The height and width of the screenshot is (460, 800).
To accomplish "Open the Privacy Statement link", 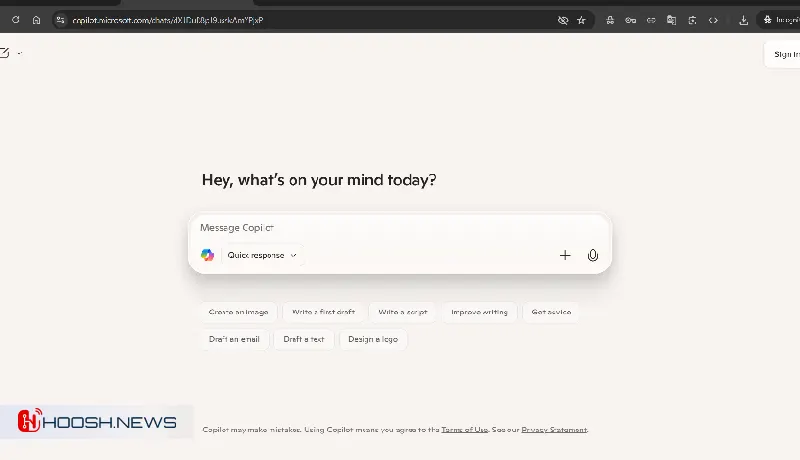I will click(x=554, y=429).
